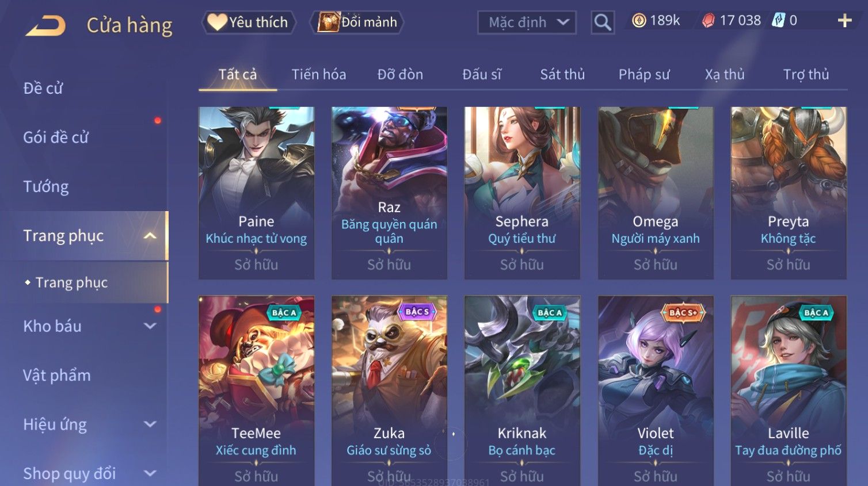Switch to the Tiến hóa tab
Image resolution: width=868 pixels, height=486 pixels.
pyautogui.click(x=319, y=75)
